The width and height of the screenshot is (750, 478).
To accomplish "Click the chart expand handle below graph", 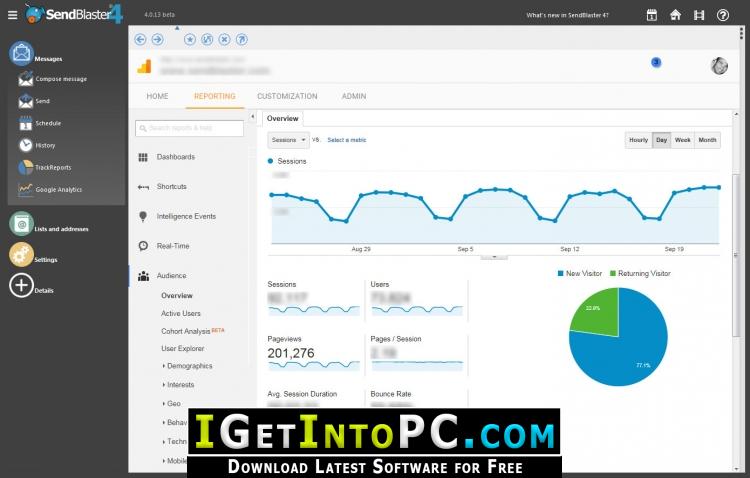I will tap(494, 256).
